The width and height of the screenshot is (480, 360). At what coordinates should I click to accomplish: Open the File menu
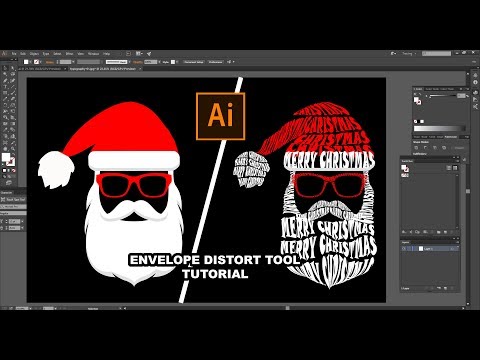pos(14,54)
